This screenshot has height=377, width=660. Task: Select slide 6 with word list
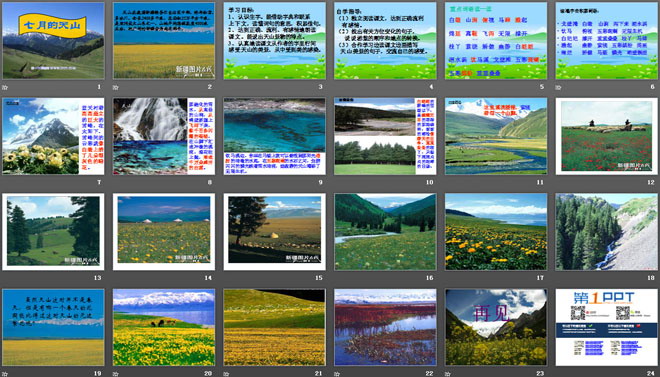tap(607, 41)
